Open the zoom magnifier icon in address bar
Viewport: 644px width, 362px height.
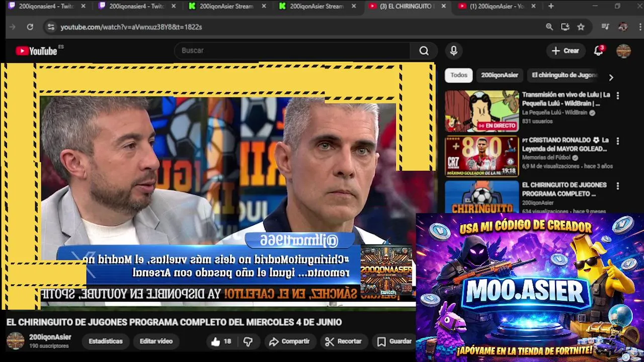[549, 27]
